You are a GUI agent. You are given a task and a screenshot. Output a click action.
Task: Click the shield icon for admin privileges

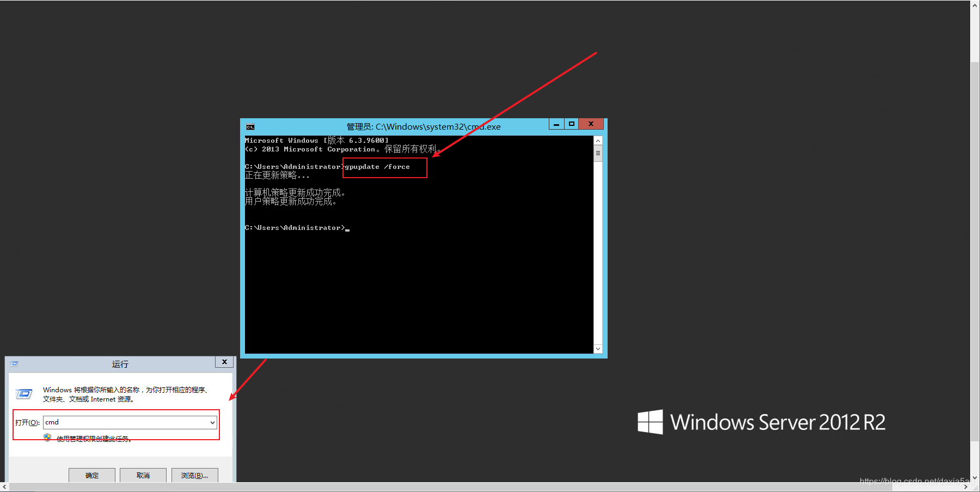click(47, 438)
